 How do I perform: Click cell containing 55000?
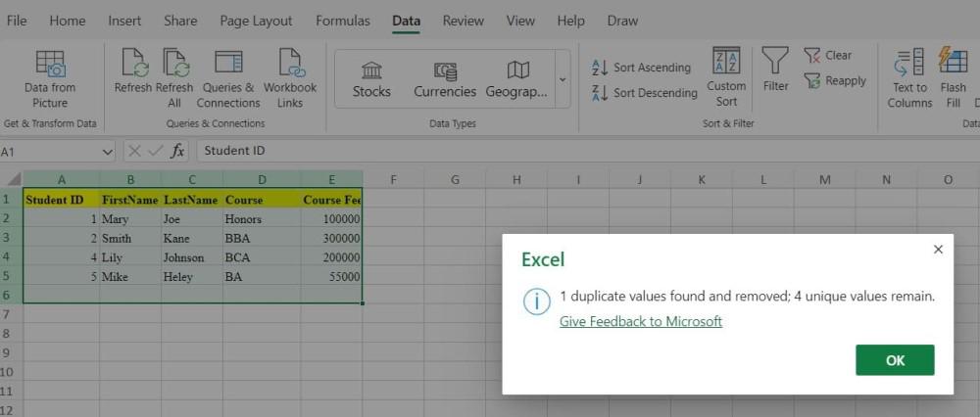point(331,277)
